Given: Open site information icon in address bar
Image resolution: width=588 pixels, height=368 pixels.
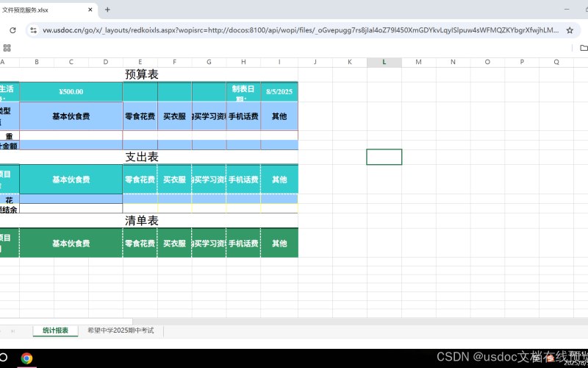Looking at the screenshot, I should pyautogui.click(x=33, y=30).
